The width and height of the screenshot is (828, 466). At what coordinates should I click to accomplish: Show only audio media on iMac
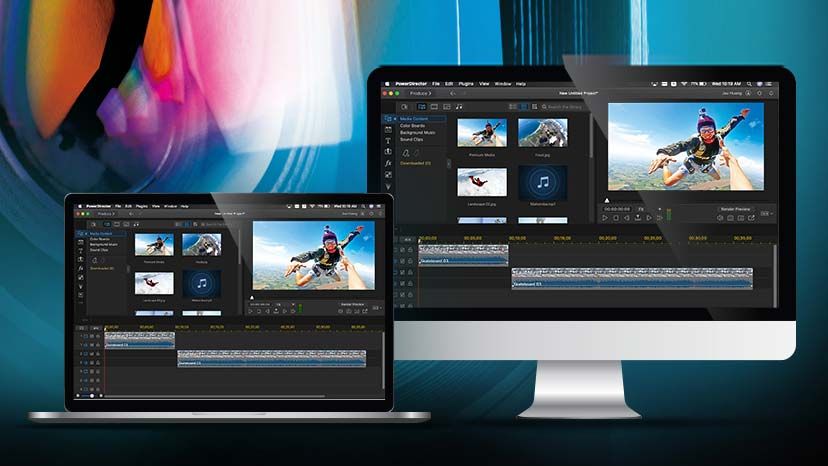tap(459, 107)
